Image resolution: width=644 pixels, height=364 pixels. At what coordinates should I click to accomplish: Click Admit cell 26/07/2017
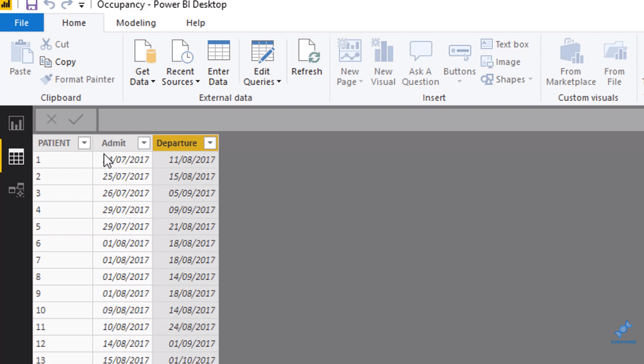[123, 193]
